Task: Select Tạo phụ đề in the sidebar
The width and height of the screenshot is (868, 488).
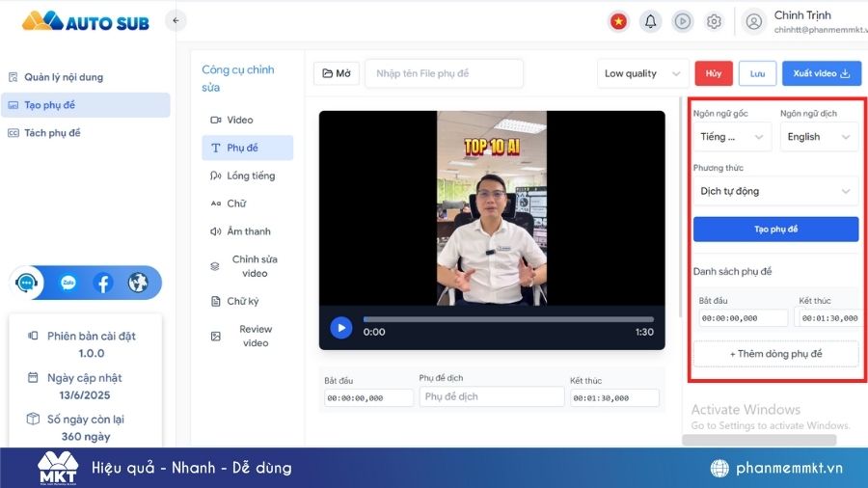Action: pos(86,104)
